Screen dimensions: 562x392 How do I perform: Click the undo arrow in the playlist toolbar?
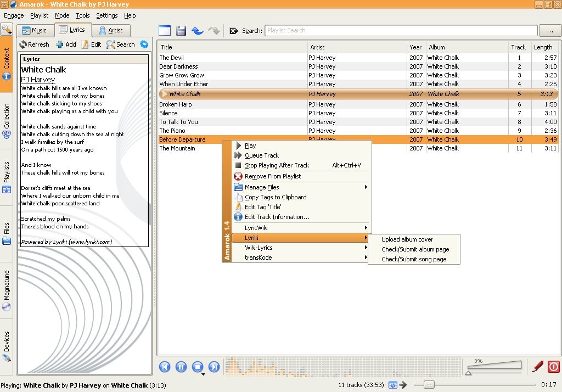pos(198,31)
